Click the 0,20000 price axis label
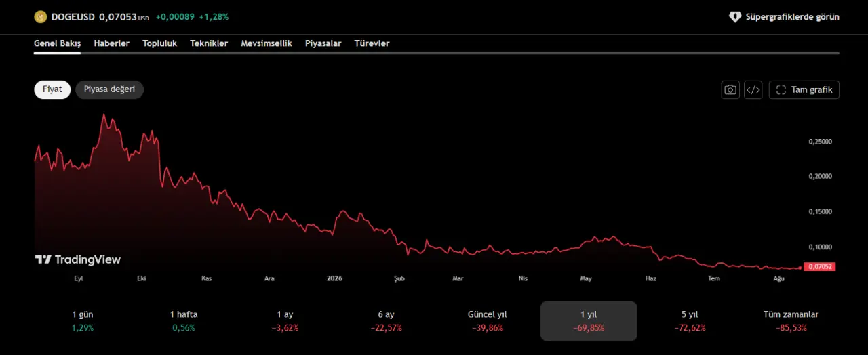Viewport: 868px width, 355px height. pyautogui.click(x=820, y=176)
